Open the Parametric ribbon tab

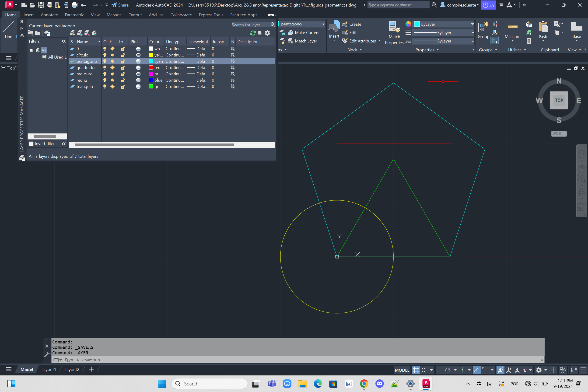[x=74, y=15]
